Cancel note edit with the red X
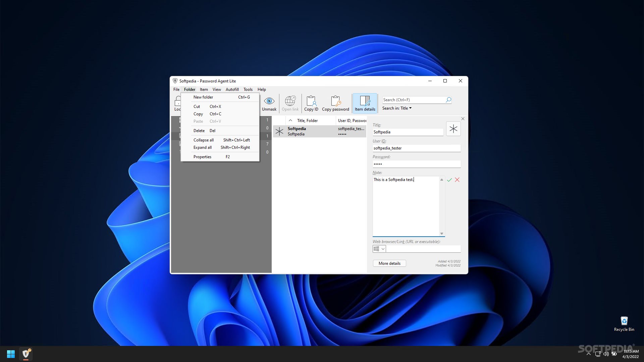644x362 pixels. tap(457, 180)
